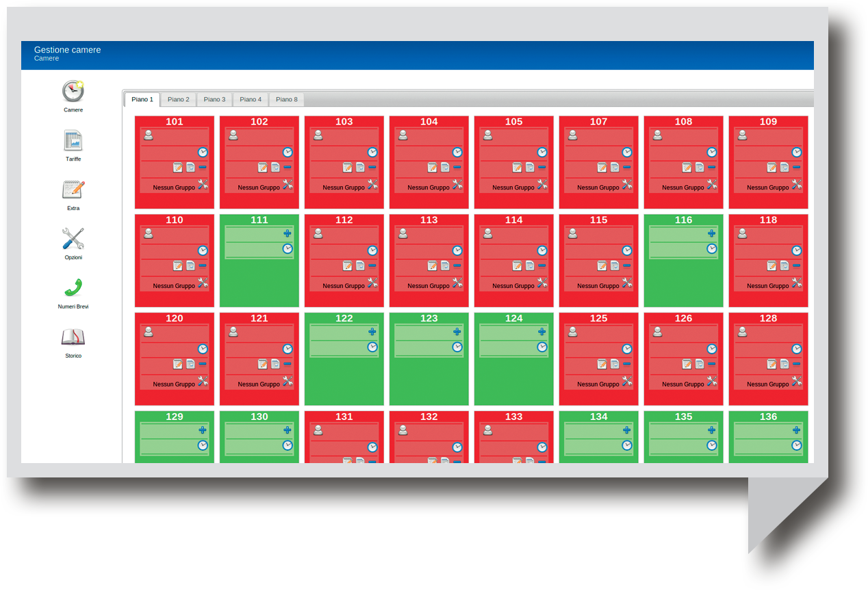Viewport: 868px width, 591px height.
Task: Click clock icon in room 132
Action: coord(457,447)
